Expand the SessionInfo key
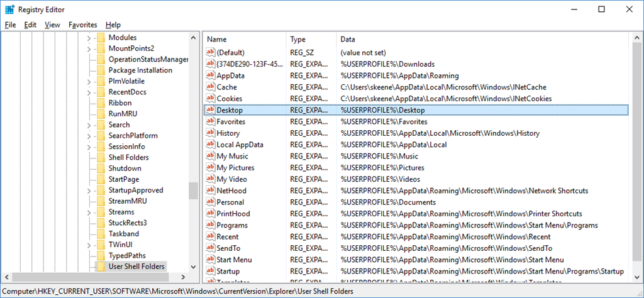 [89, 147]
